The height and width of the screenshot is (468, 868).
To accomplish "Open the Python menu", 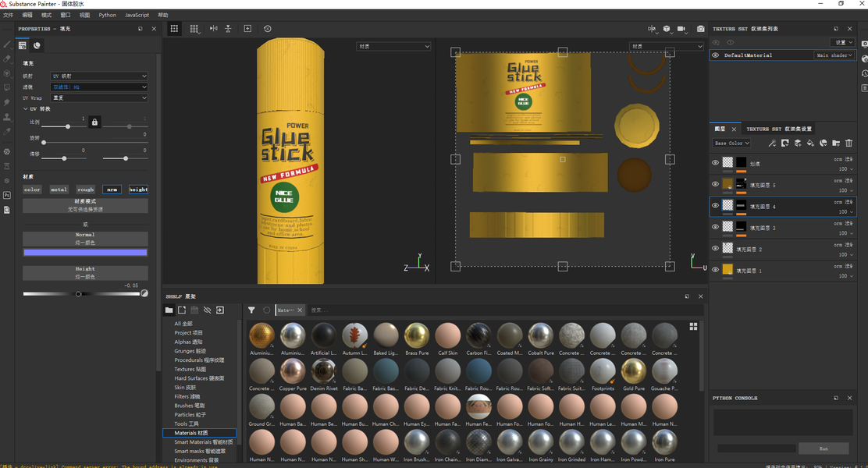I will pyautogui.click(x=108, y=15).
